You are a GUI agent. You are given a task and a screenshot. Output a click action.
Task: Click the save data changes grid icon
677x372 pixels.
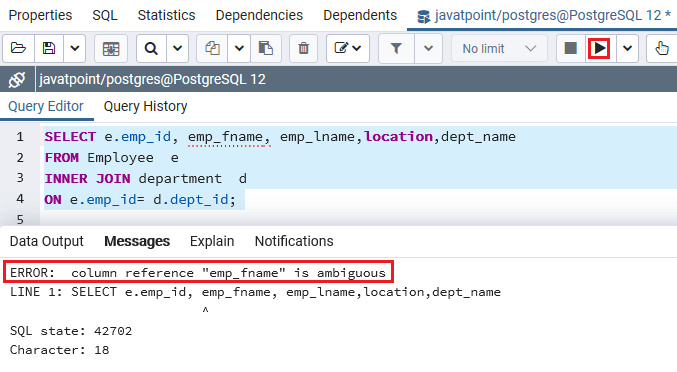[x=111, y=49]
